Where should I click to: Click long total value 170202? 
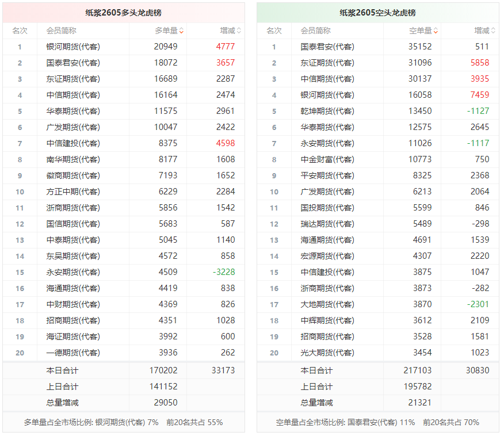163,370
